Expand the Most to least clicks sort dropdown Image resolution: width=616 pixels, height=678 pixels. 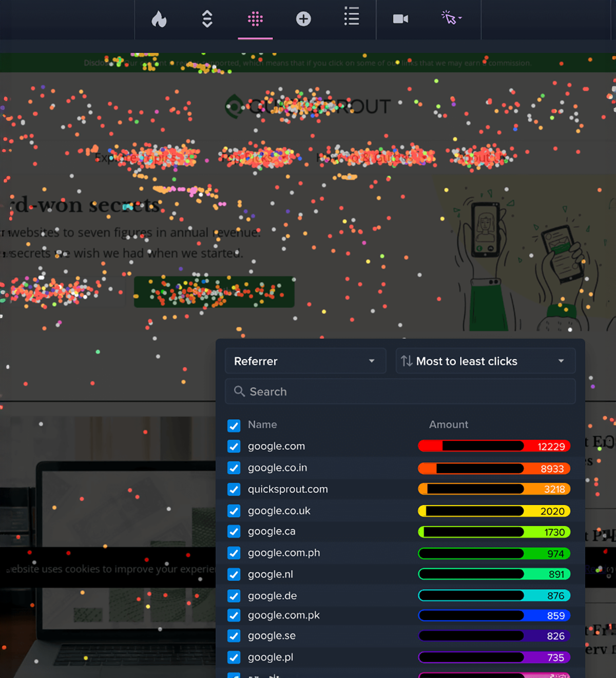click(x=485, y=361)
